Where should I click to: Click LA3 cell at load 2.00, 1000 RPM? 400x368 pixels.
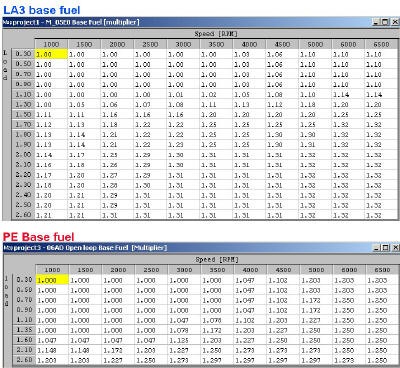pos(51,155)
